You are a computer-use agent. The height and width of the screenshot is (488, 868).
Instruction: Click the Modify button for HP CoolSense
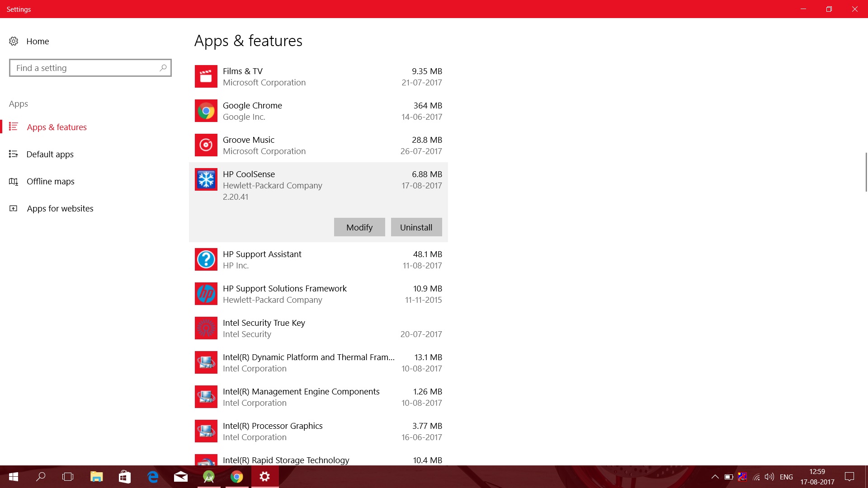(x=359, y=227)
